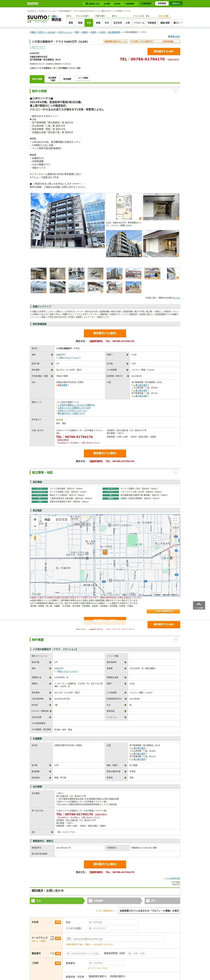Expand the 暮らし dropdown menu

177,23
